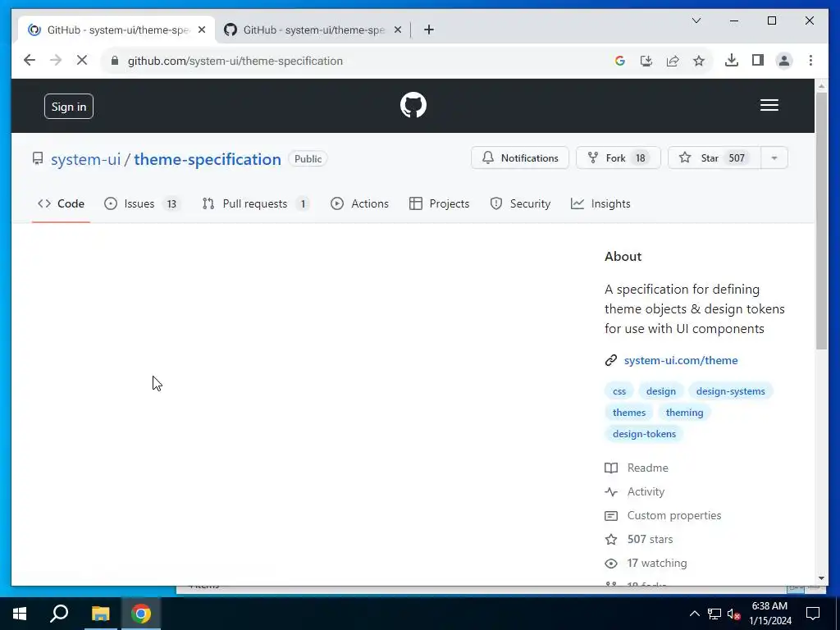Open the Activity link in About sidebar
The height and width of the screenshot is (630, 840).
[635, 492]
